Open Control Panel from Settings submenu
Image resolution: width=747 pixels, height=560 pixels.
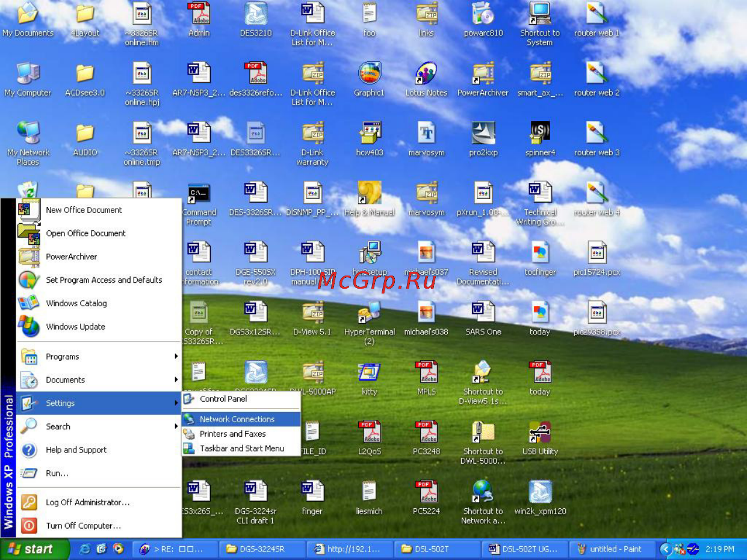click(x=241, y=399)
